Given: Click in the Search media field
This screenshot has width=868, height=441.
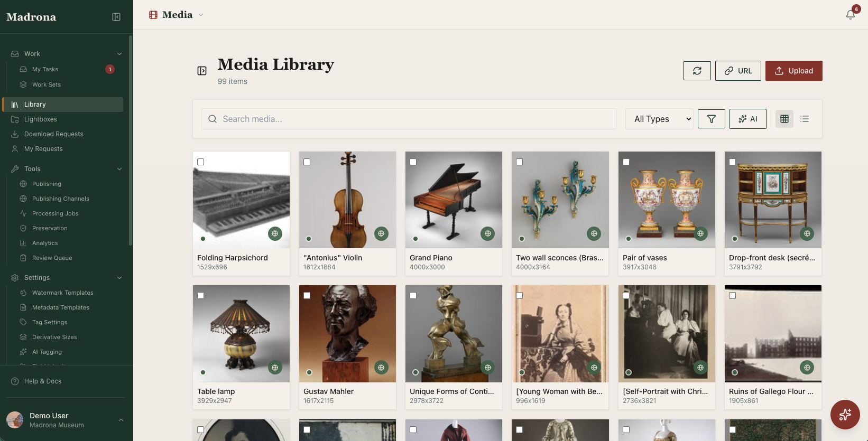Looking at the screenshot, I should (x=409, y=119).
